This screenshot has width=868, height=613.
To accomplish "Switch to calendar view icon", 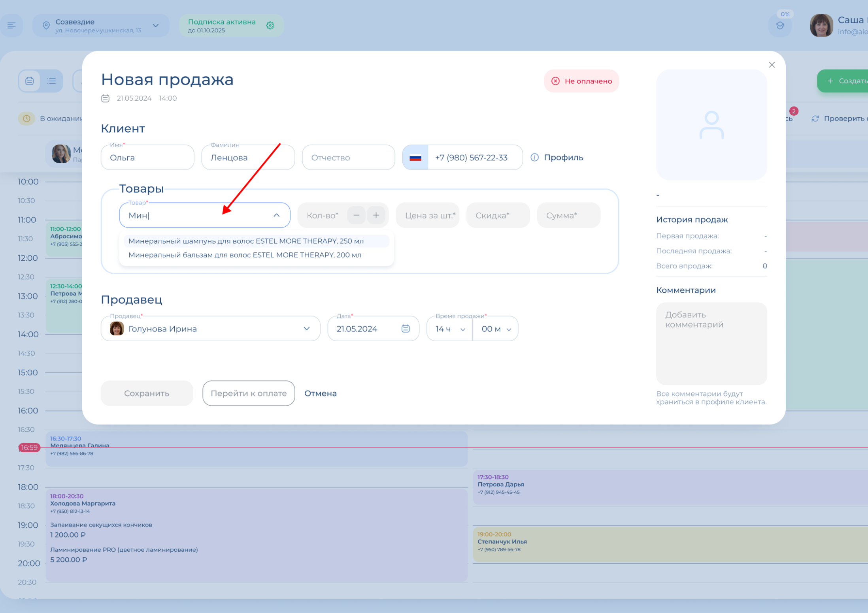I will pos(30,81).
